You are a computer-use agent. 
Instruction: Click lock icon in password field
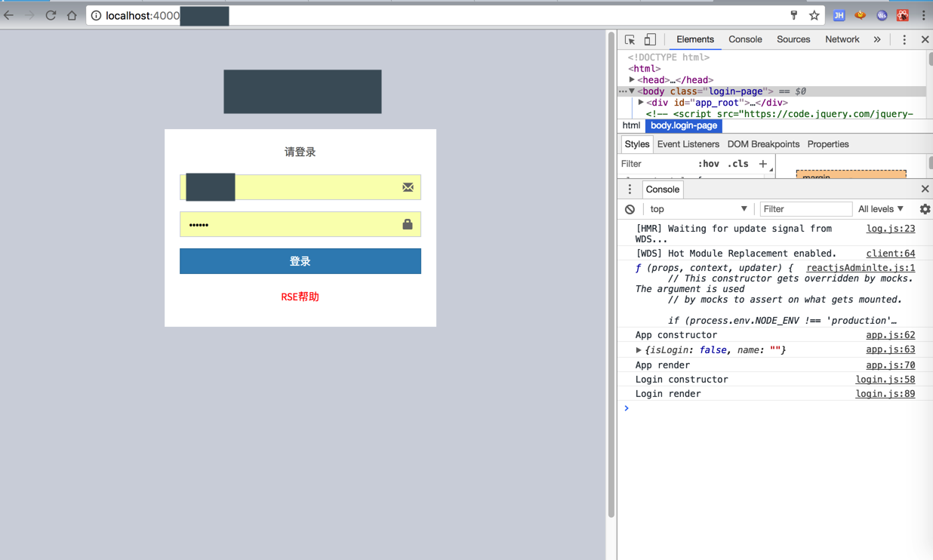coord(408,224)
